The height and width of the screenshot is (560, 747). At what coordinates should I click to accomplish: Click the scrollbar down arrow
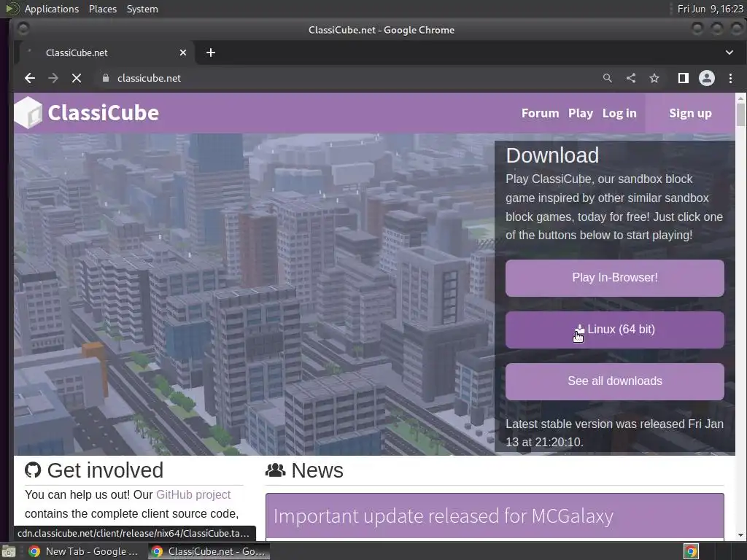[x=740, y=534]
